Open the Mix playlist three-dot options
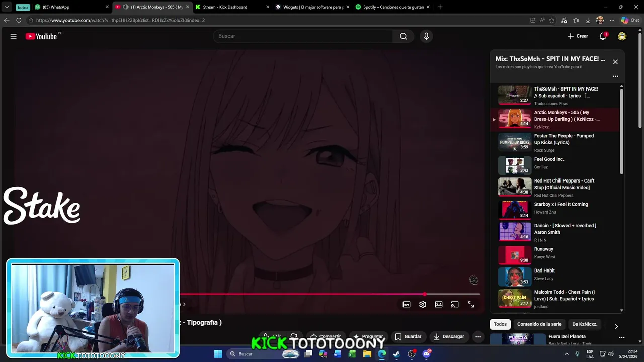 (615, 76)
